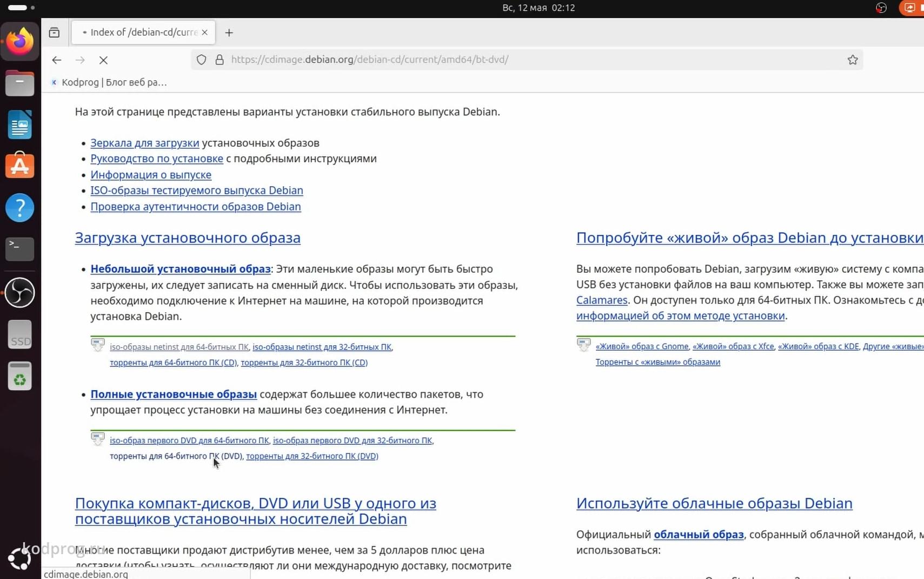Open iso-образы netinst для 64-битных ПК
Image resolution: width=924 pixels, height=579 pixels.
pyautogui.click(x=180, y=347)
